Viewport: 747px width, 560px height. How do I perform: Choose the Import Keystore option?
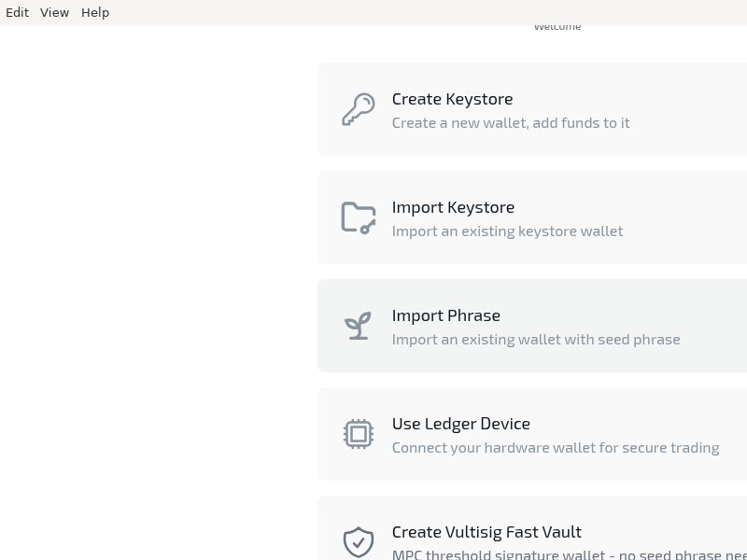tap(532, 217)
